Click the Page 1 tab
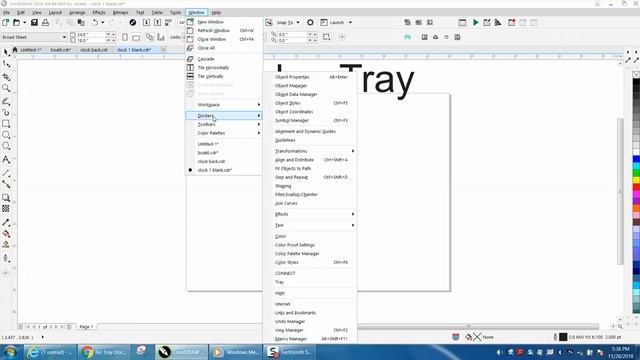 tap(86, 327)
